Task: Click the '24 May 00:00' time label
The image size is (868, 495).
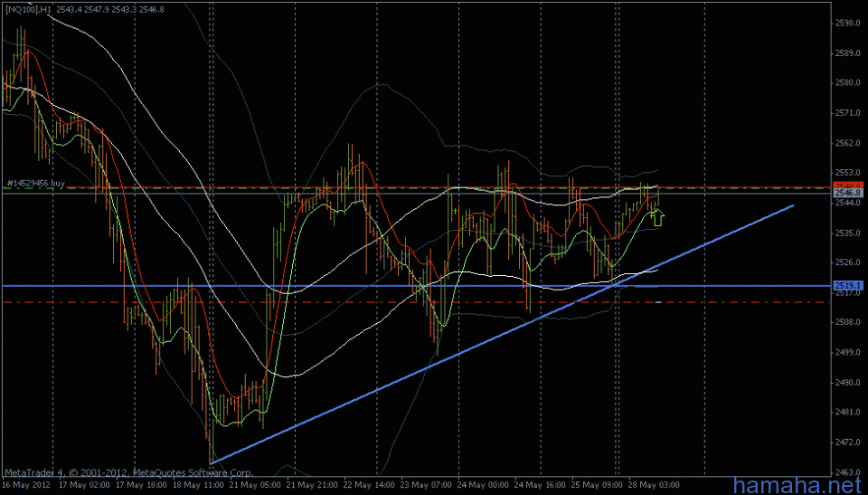Action: [483, 484]
